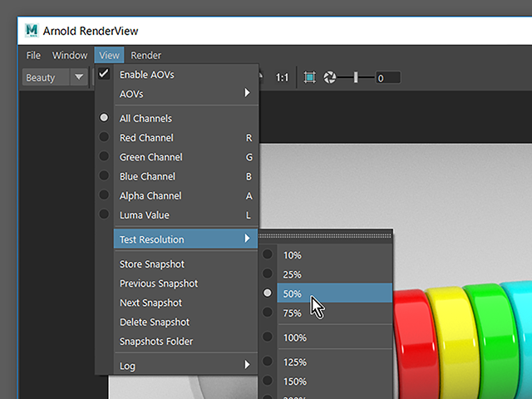Set test resolution to 75%
532x399 pixels.
[x=327, y=313]
